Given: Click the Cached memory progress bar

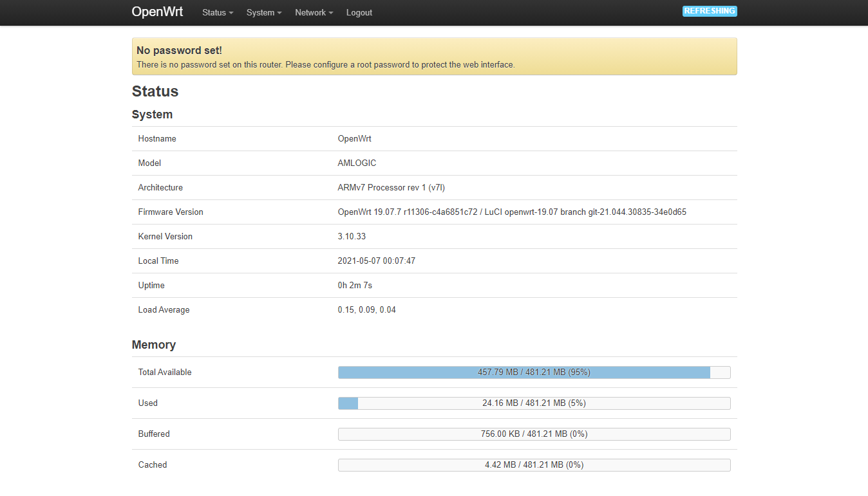Looking at the screenshot, I should tap(534, 465).
